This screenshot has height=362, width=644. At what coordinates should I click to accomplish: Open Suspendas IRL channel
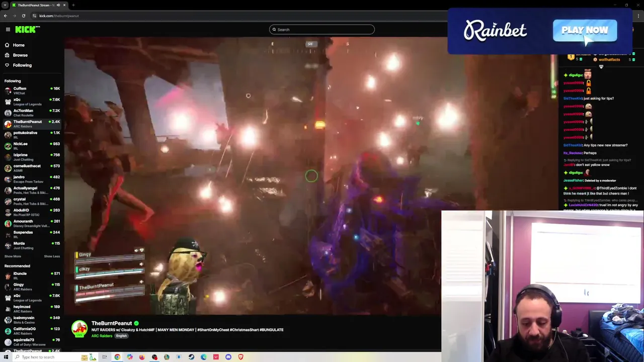(x=32, y=234)
